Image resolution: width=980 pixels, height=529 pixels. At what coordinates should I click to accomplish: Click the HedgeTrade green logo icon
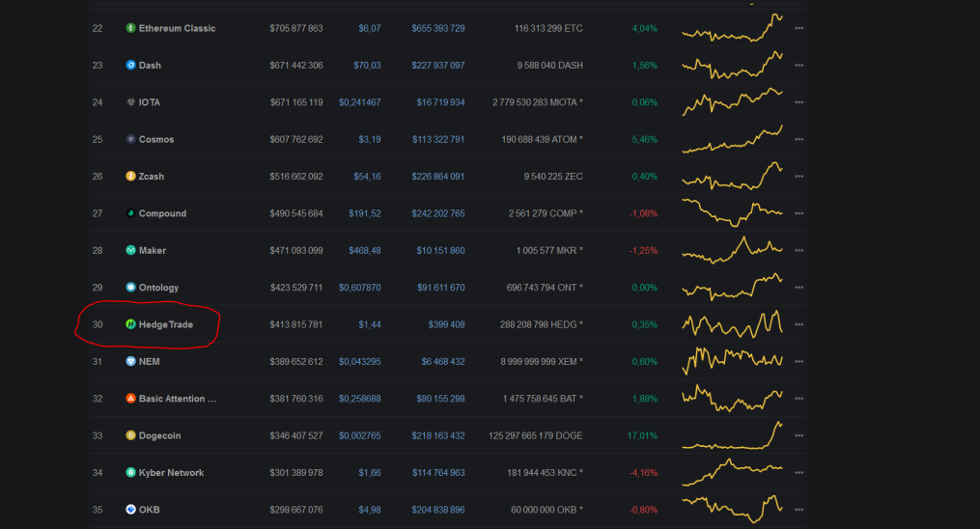pyautogui.click(x=130, y=324)
